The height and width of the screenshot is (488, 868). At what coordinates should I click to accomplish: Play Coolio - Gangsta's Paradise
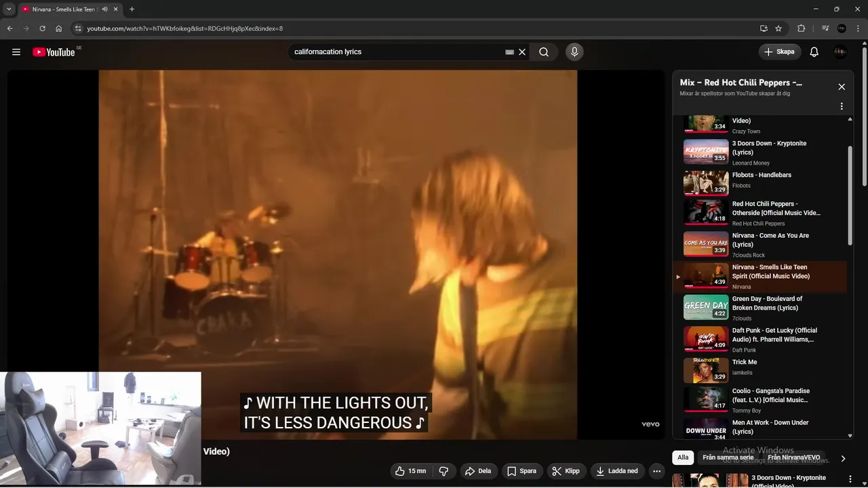pos(759,400)
